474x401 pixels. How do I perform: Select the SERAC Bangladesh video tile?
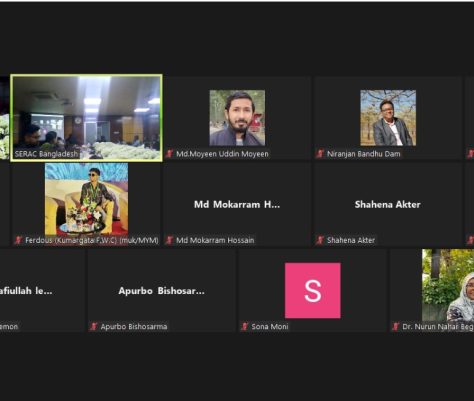click(x=87, y=118)
